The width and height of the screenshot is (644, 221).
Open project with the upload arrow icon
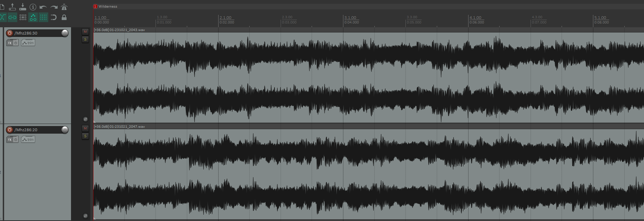tap(12, 7)
